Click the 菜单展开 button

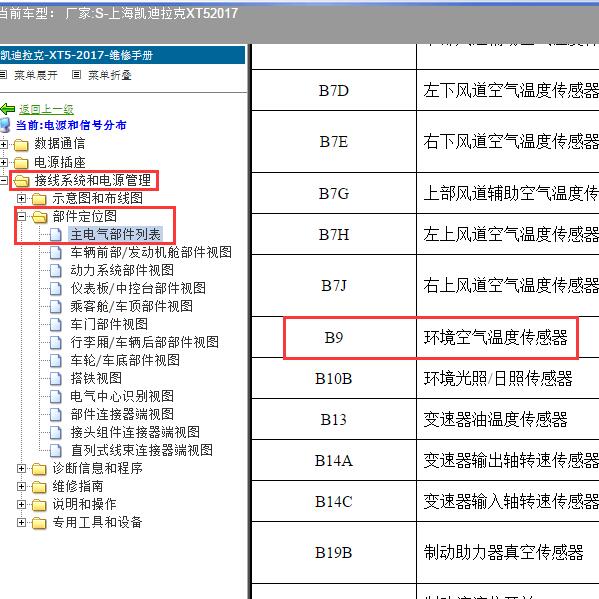36,75
